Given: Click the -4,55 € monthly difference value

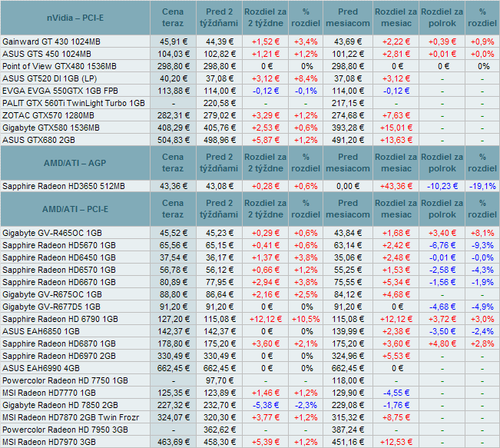Looking at the screenshot, I should 396,393.
